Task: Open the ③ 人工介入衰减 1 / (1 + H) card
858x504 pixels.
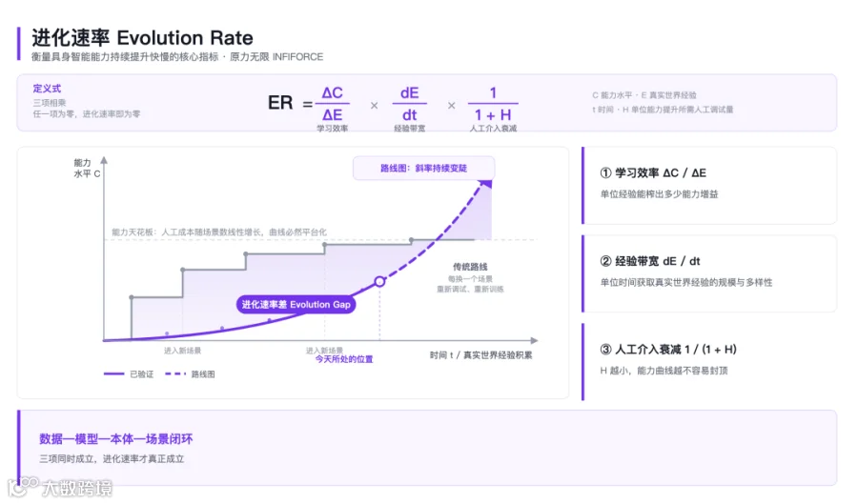Action: pos(709,361)
